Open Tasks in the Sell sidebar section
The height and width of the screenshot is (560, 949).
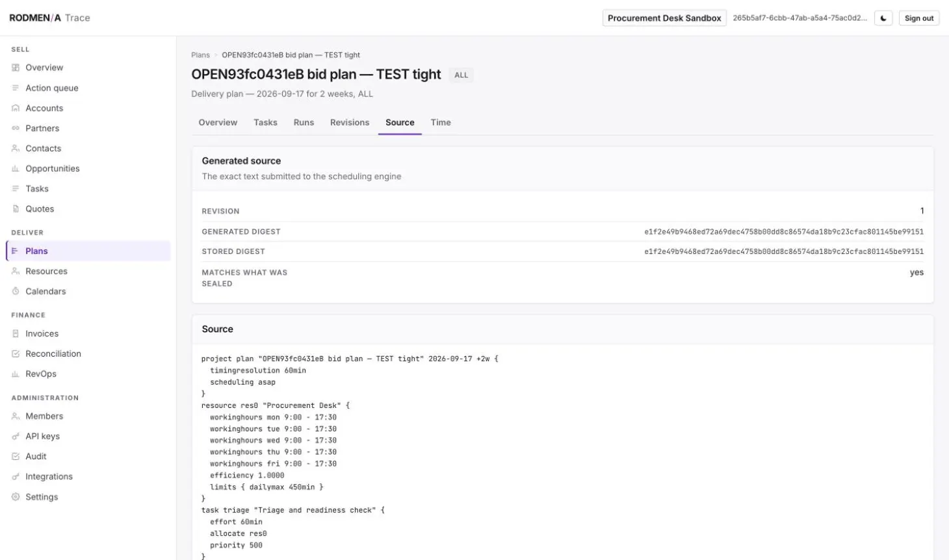point(88,188)
